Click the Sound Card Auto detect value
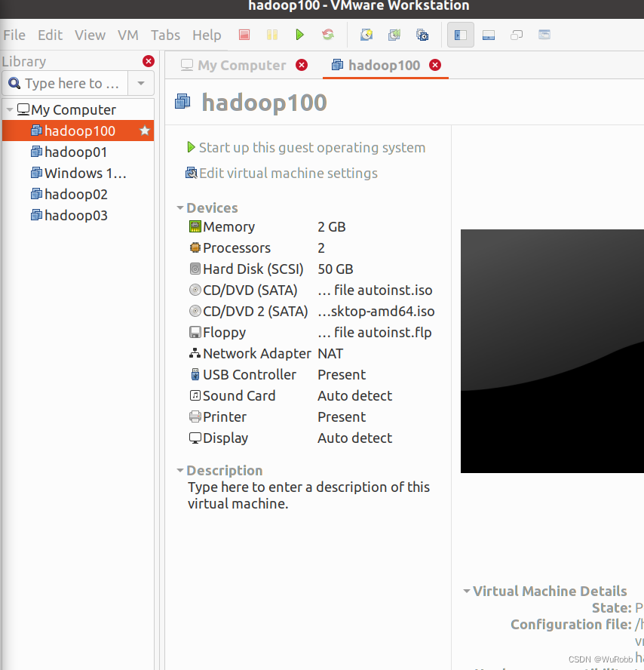Viewport: 644px width, 670px height. 354,395
